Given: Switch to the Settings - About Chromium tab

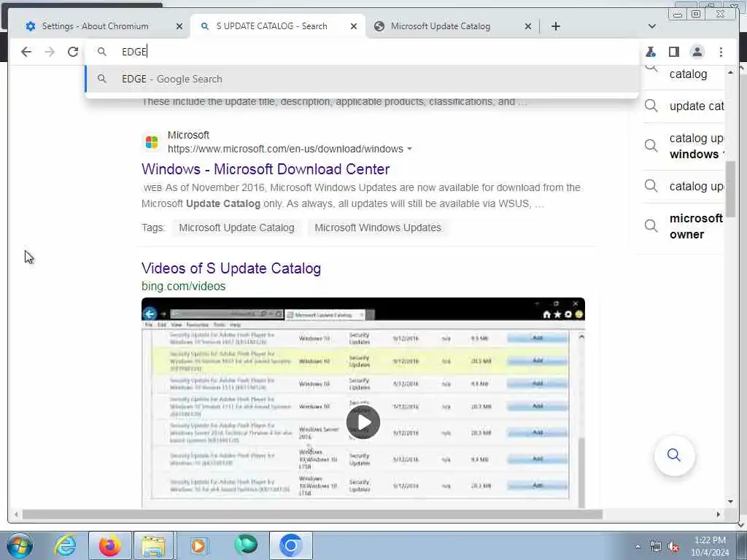Looking at the screenshot, I should coord(96,26).
